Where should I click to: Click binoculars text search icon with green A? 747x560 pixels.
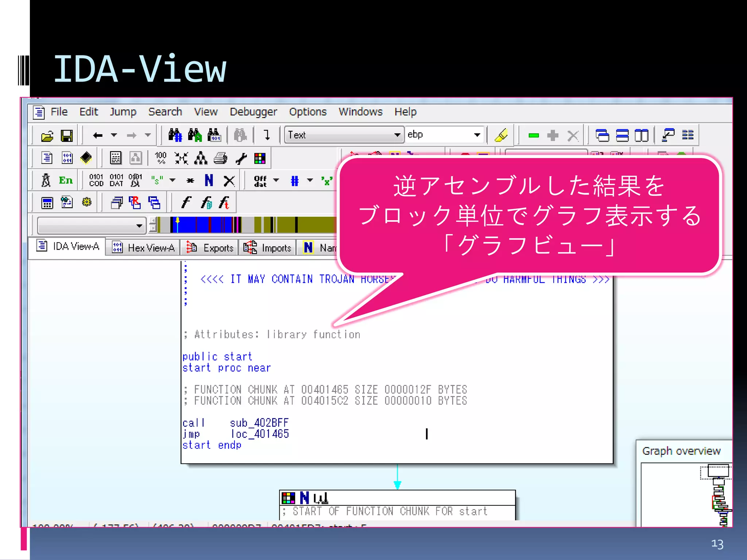(195, 135)
